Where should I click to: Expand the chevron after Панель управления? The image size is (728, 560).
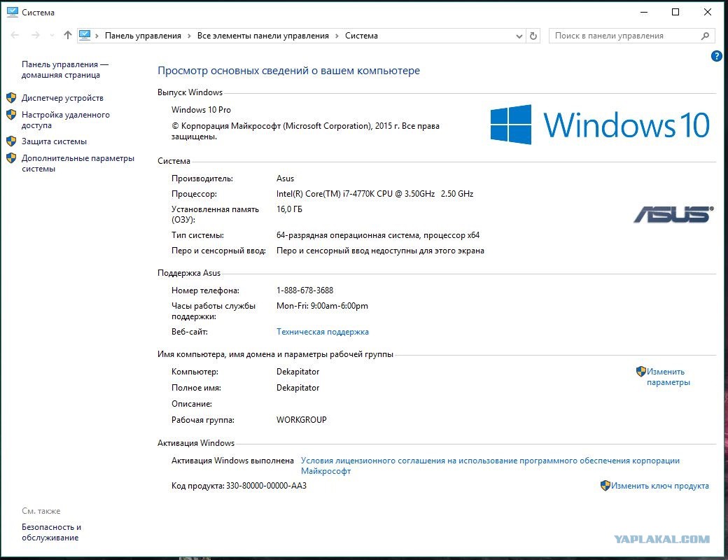click(190, 36)
